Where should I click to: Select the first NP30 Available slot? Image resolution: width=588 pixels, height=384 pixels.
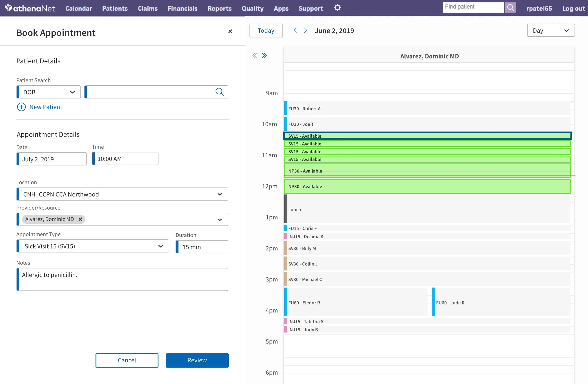pos(427,171)
